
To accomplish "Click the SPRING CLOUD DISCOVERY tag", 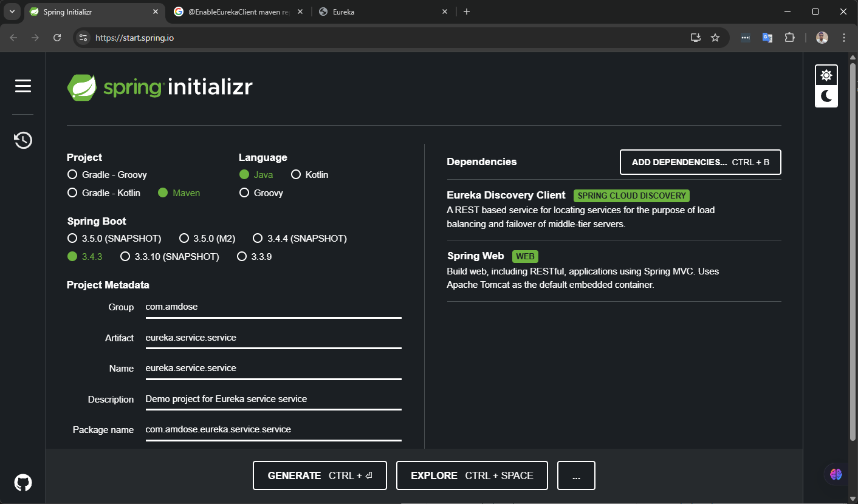I will (x=632, y=196).
